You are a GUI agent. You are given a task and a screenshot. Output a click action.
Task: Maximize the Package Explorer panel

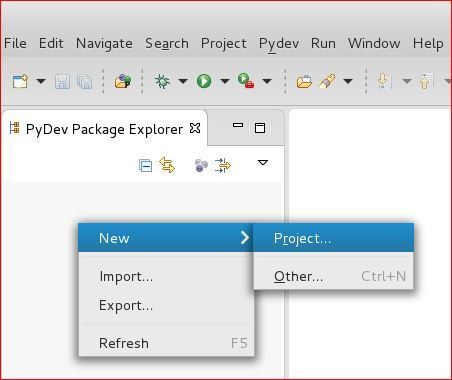[260, 128]
